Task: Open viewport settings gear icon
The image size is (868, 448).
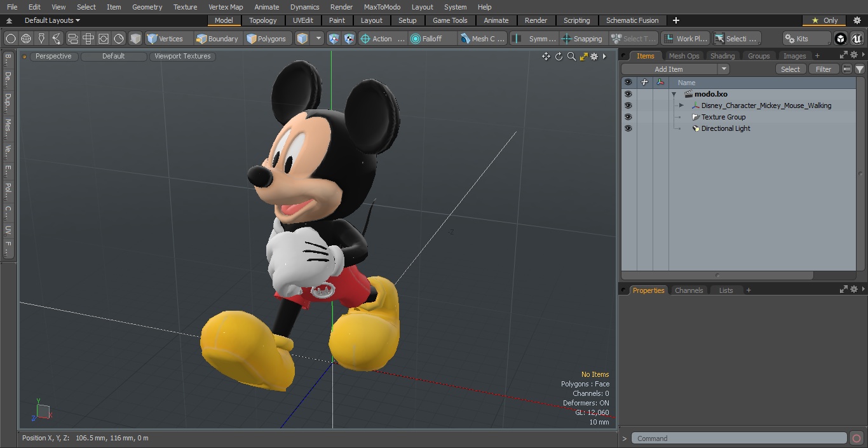Action: (594, 57)
